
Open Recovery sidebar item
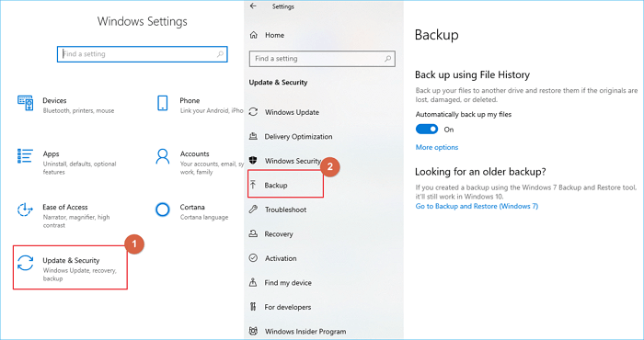click(279, 233)
